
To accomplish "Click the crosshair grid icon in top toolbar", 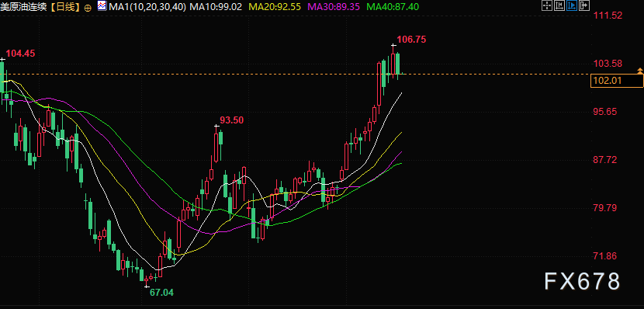I will [x=547, y=5].
